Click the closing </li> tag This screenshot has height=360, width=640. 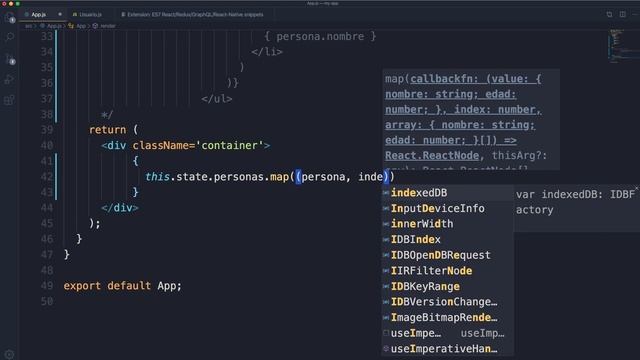click(x=267, y=52)
